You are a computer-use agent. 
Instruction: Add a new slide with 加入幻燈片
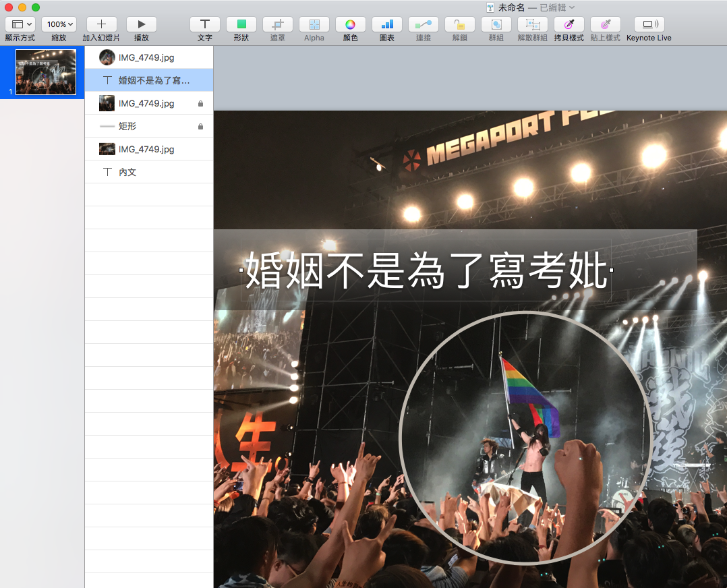101,24
